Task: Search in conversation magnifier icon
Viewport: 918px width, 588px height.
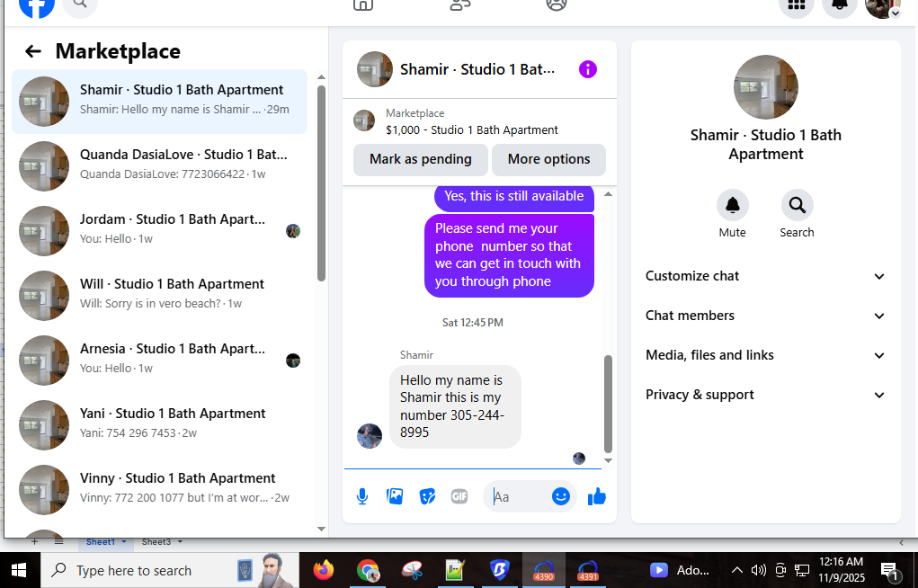Action: (x=797, y=205)
